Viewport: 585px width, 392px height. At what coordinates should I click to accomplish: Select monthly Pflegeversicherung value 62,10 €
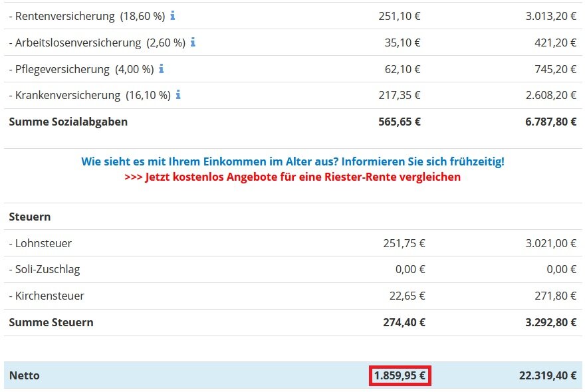point(402,69)
